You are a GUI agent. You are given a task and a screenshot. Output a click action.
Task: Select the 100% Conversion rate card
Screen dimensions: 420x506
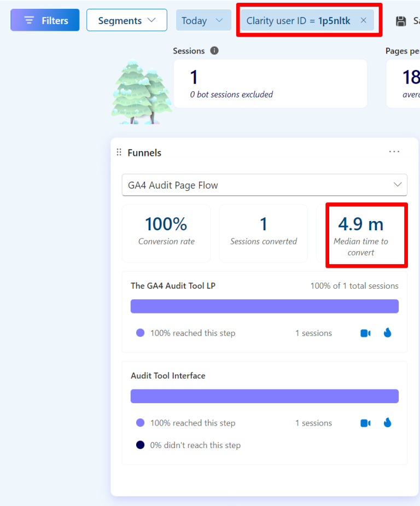[166, 233]
